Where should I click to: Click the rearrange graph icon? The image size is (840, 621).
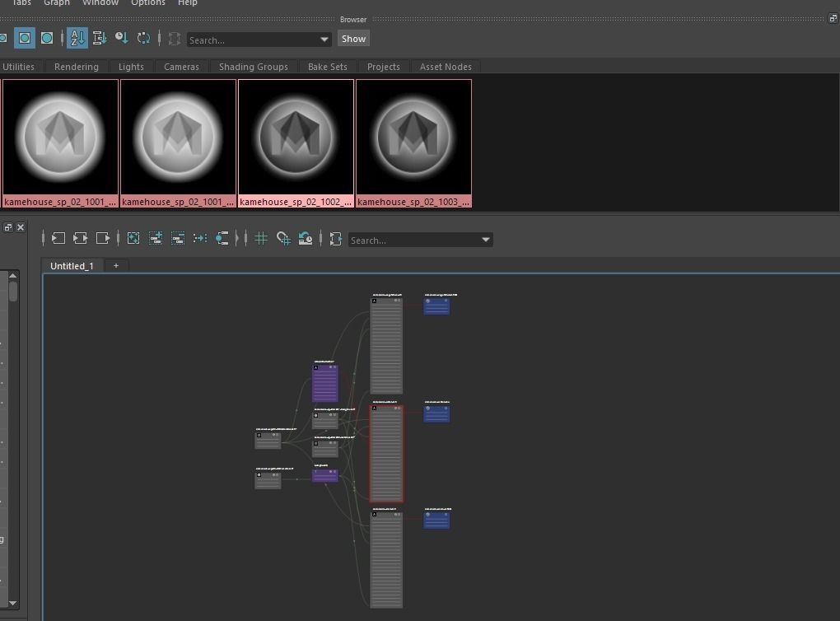[x=200, y=238]
